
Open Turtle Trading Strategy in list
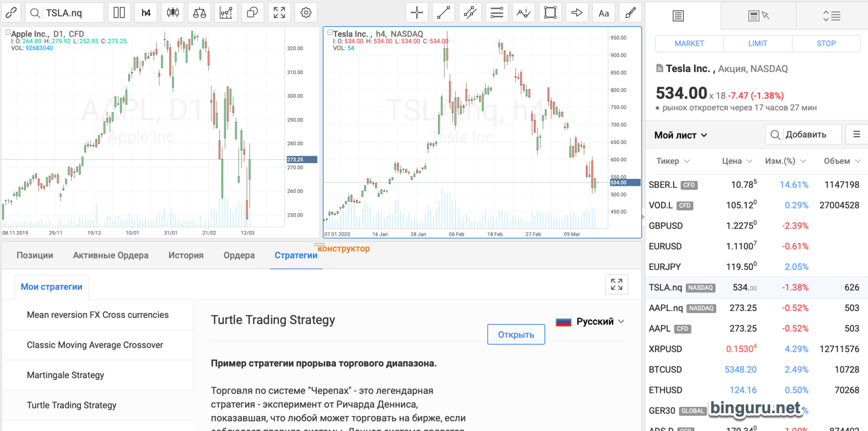98,405
